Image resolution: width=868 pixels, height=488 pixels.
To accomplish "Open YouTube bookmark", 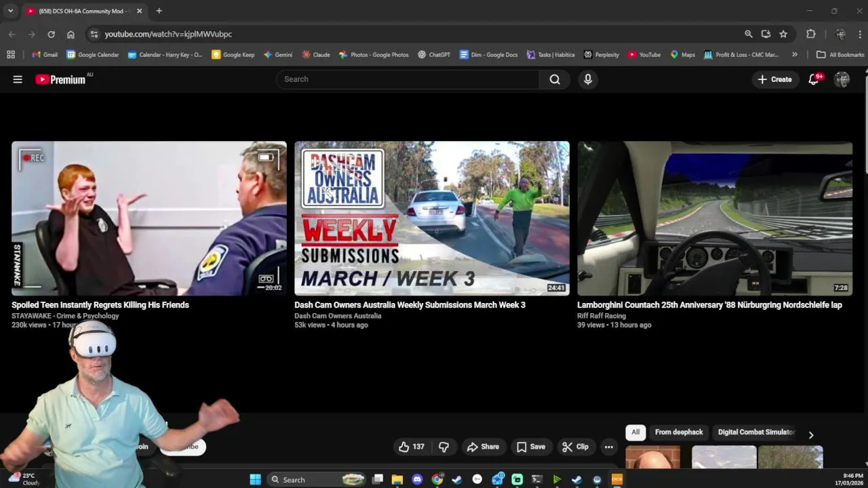I will click(644, 55).
